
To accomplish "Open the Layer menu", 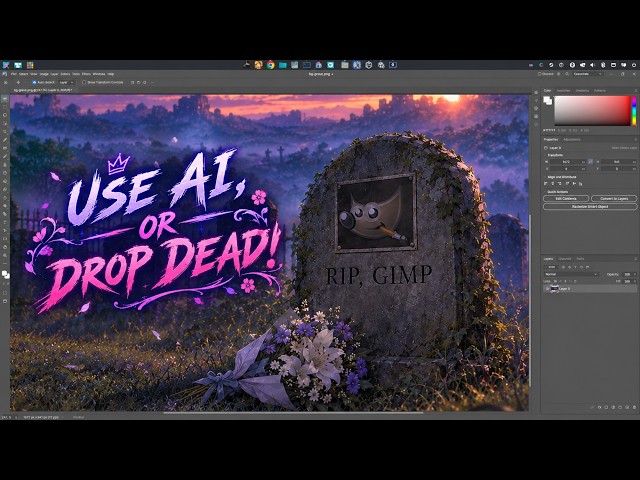I will [54, 74].
